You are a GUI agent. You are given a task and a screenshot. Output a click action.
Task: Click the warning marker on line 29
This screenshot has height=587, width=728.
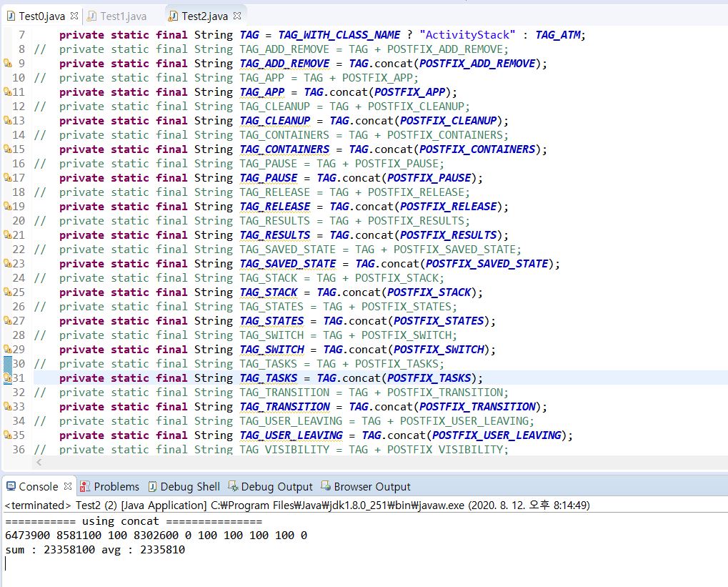pyautogui.click(x=7, y=349)
